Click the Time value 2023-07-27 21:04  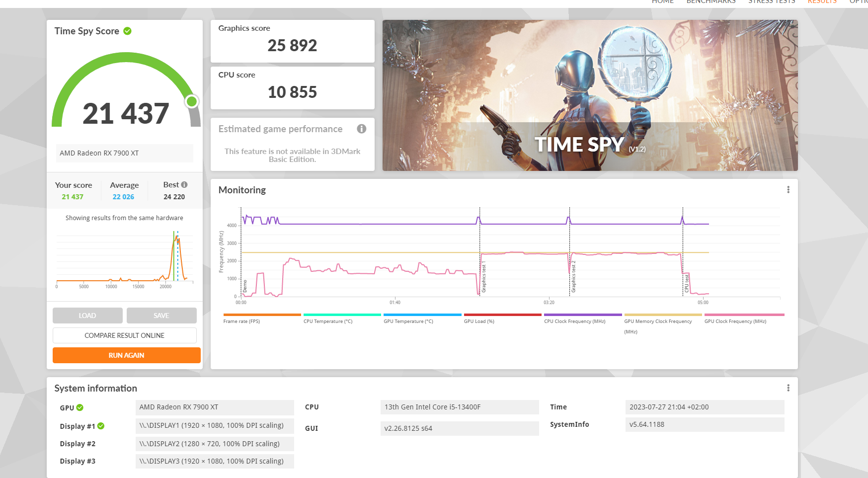(x=705, y=407)
